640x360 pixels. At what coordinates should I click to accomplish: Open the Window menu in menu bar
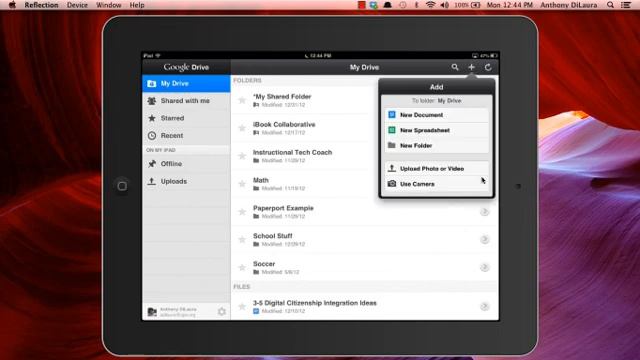click(x=109, y=5)
